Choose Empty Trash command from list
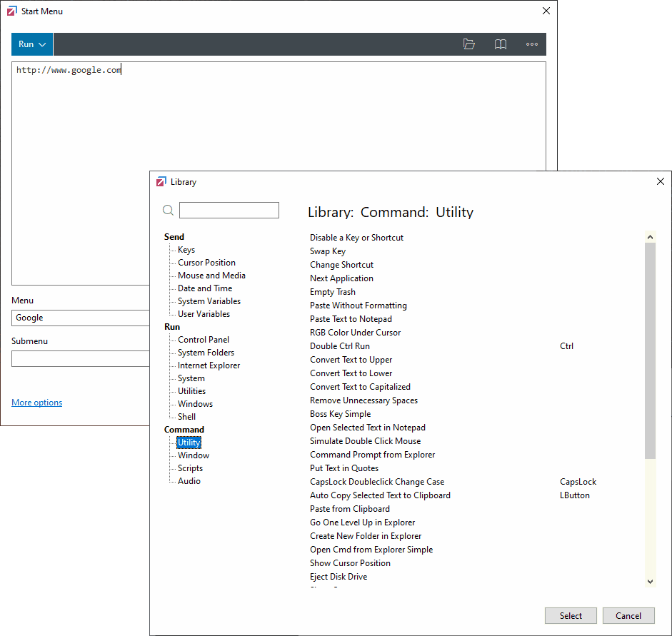 point(333,292)
